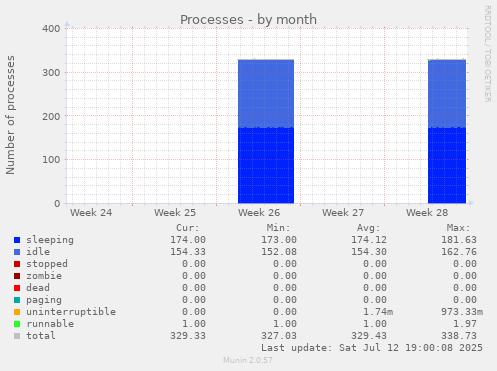Click the Week 28 axis label

pyautogui.click(x=427, y=213)
